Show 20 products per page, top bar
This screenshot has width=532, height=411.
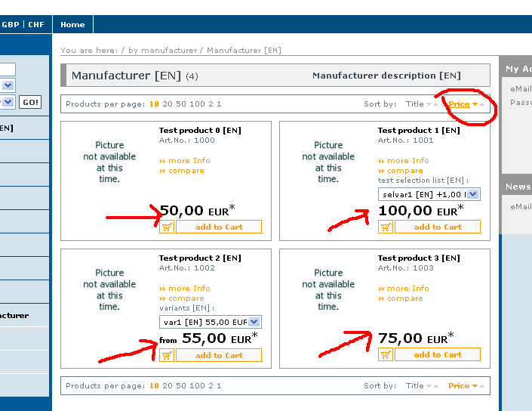(x=168, y=104)
